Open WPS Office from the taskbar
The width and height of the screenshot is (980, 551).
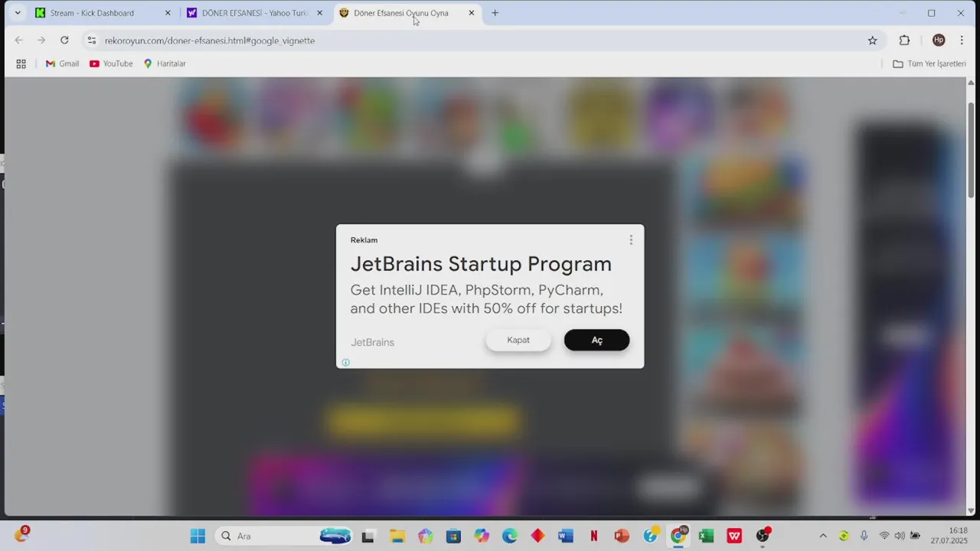(x=734, y=536)
